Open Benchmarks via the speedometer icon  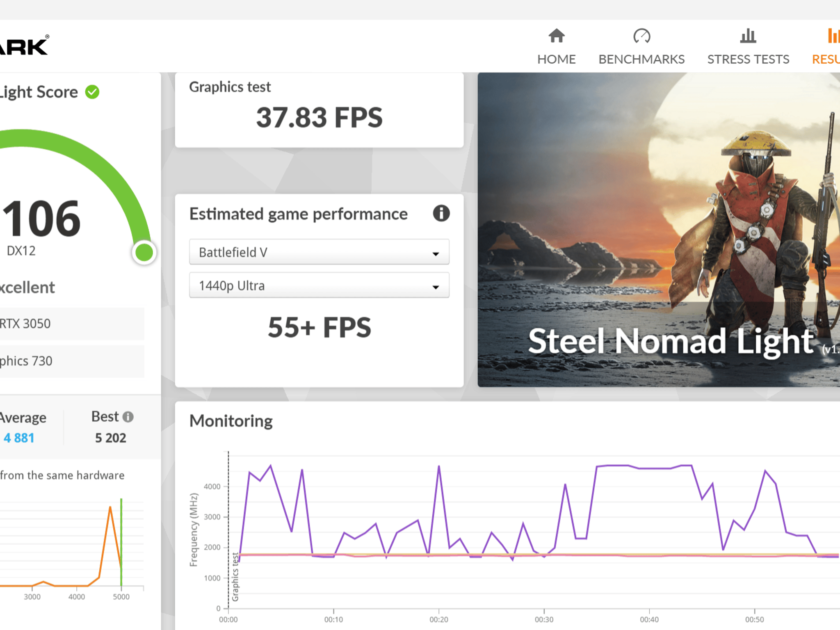tap(641, 36)
